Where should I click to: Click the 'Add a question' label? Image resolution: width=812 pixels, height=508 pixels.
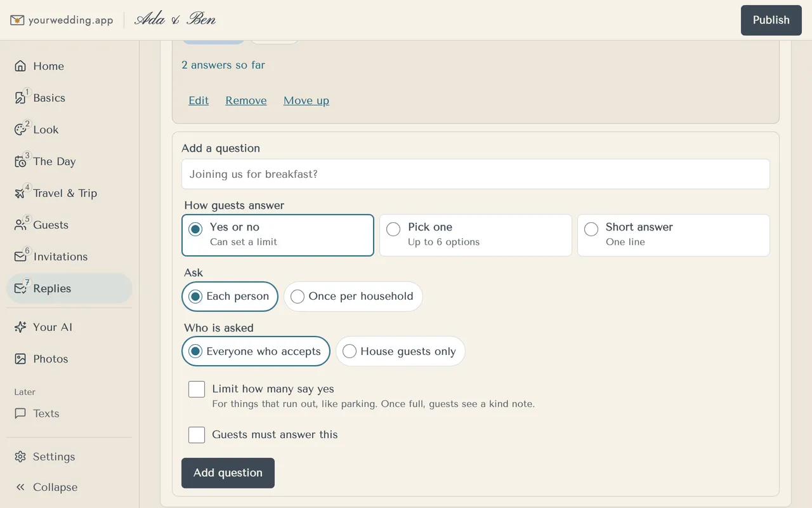point(221,148)
